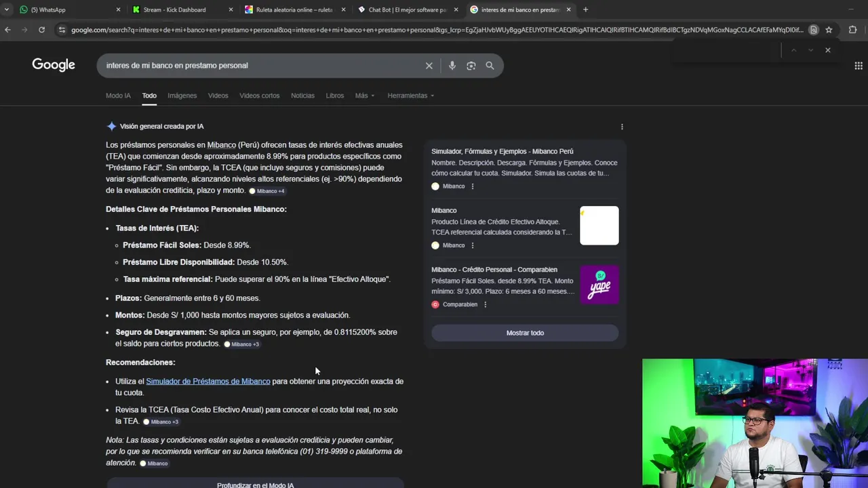This screenshot has height=488, width=868.
Task: Click the browser address bar URL
Action: tap(437, 30)
